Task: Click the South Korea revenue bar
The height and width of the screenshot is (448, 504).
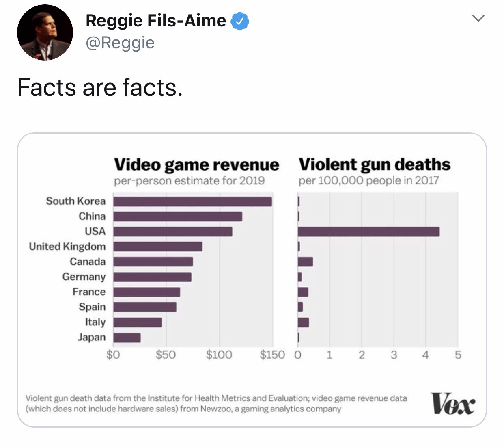Action: pyautogui.click(x=191, y=201)
